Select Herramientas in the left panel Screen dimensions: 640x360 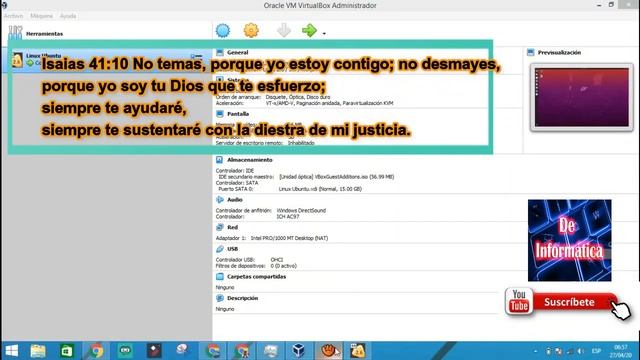tap(106, 33)
